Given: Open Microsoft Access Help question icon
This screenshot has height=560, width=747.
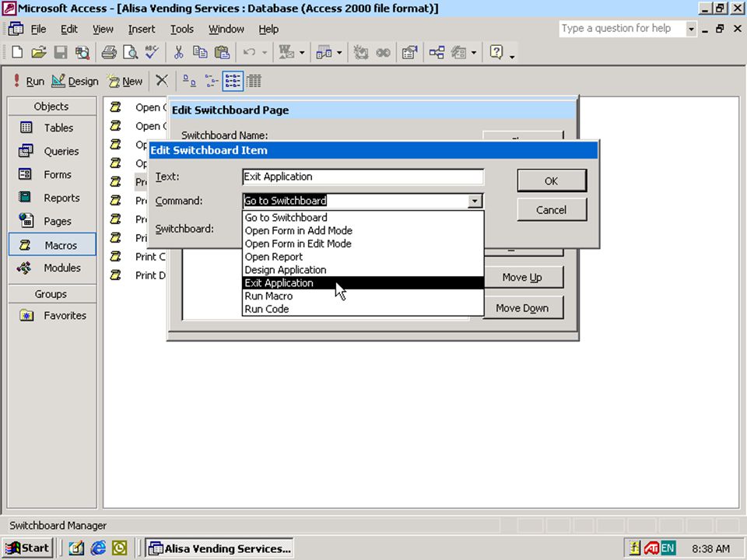Looking at the screenshot, I should coord(496,52).
